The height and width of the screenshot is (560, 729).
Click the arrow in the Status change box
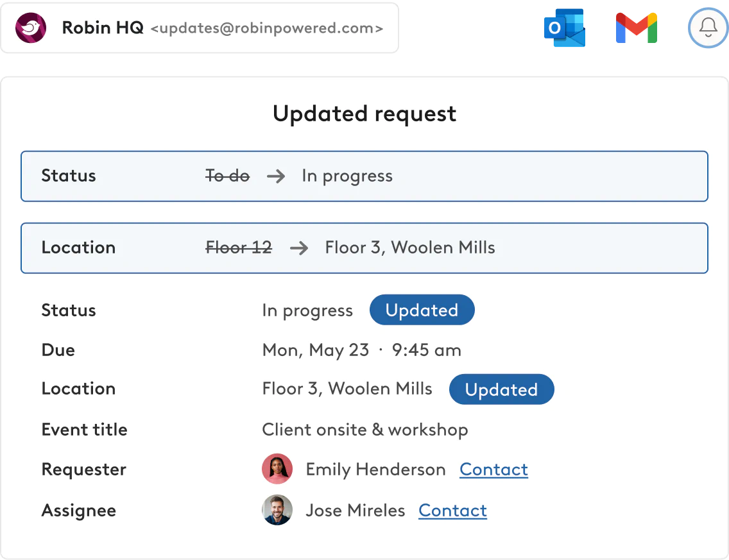276,176
